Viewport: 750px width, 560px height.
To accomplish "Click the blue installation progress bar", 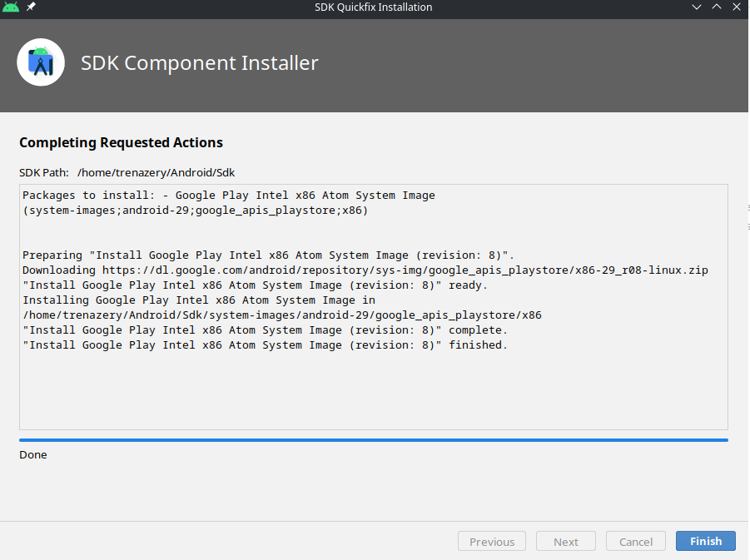I will pos(373,440).
